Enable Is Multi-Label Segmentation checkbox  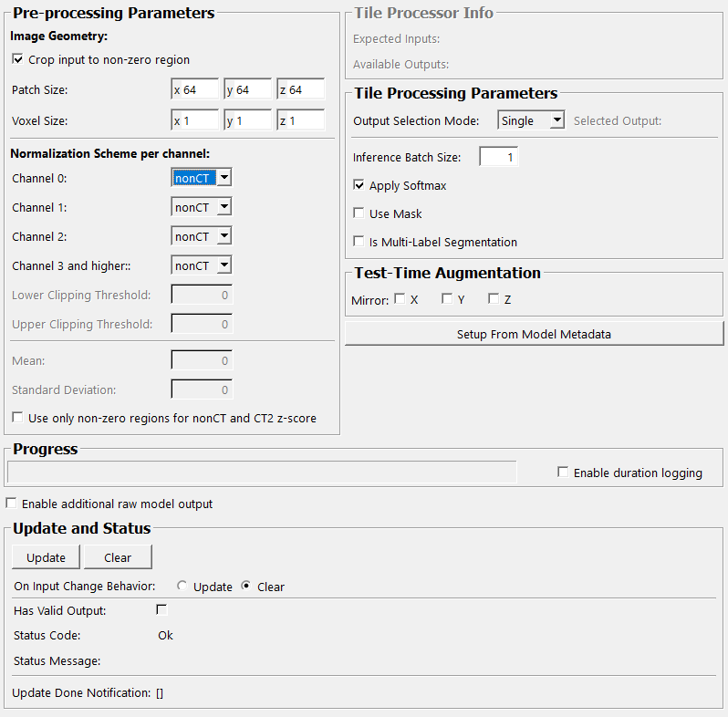tap(359, 242)
